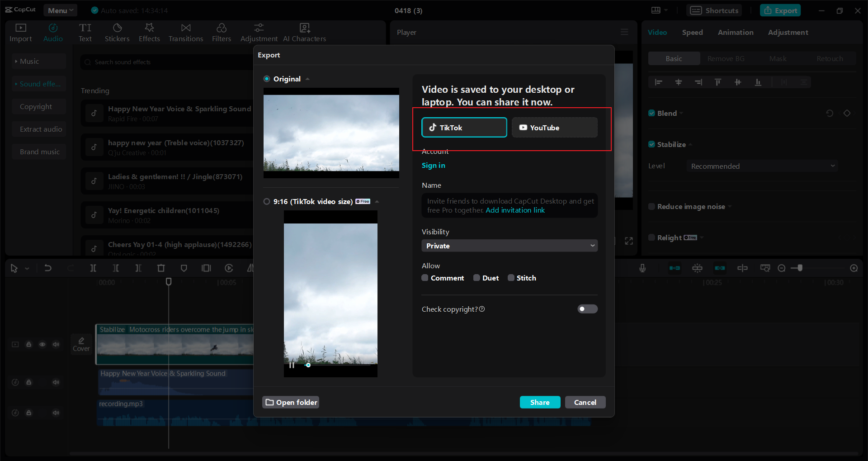Click Cancel in Export dialog
The width and height of the screenshot is (868, 461).
coord(585,402)
